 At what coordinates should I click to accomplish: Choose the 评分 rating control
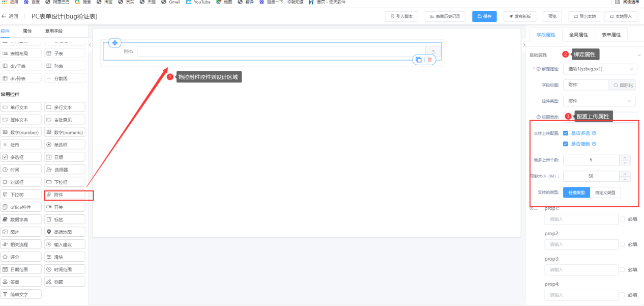coord(21,257)
